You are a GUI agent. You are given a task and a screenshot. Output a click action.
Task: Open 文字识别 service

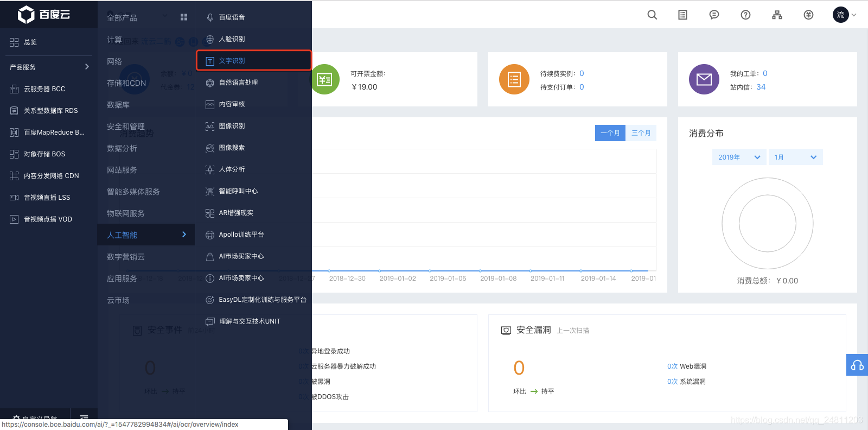tap(253, 61)
